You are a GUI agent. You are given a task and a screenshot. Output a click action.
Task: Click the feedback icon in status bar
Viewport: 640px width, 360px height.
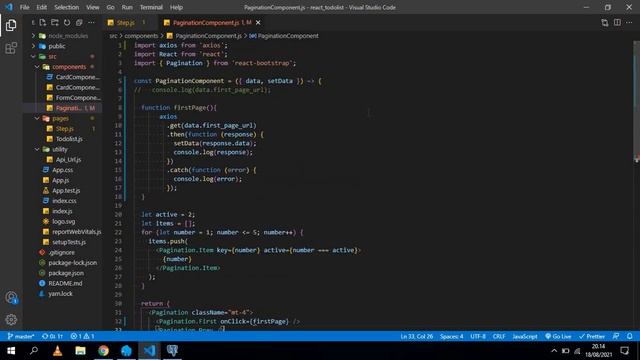click(616, 336)
